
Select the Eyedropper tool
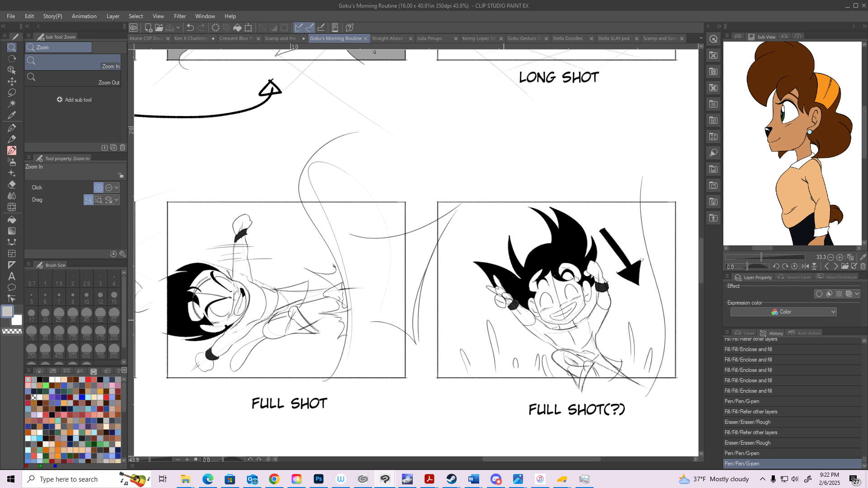[12, 115]
